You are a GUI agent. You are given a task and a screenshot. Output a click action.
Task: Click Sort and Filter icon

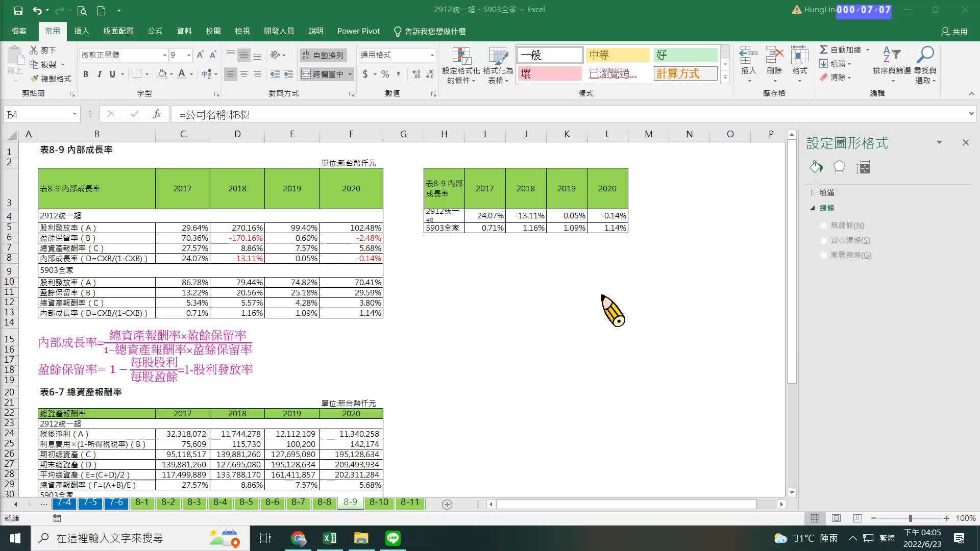tap(892, 65)
